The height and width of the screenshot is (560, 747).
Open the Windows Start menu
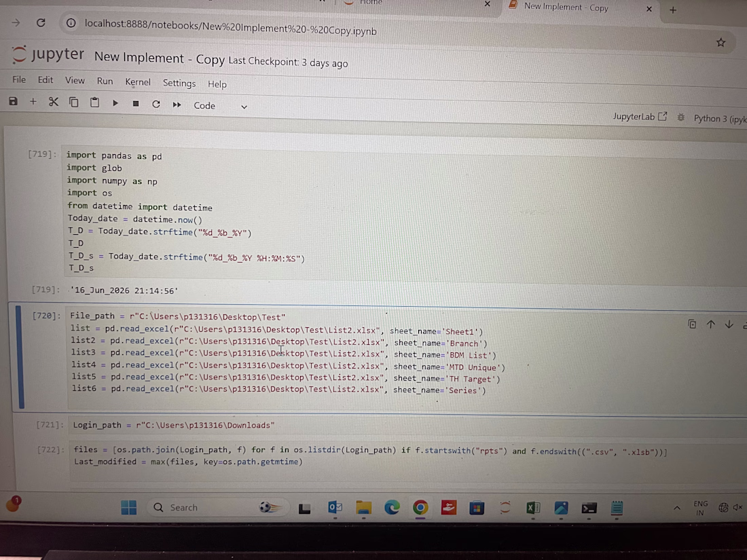(x=128, y=508)
